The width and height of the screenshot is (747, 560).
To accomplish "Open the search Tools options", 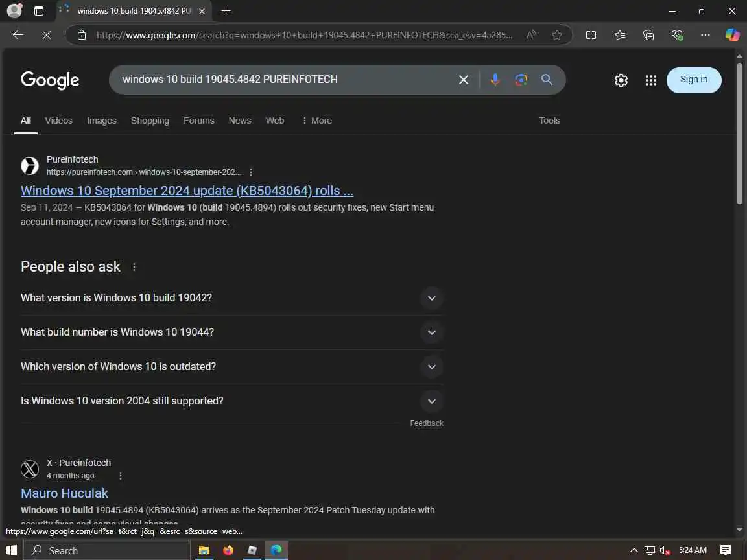I will 549,121.
